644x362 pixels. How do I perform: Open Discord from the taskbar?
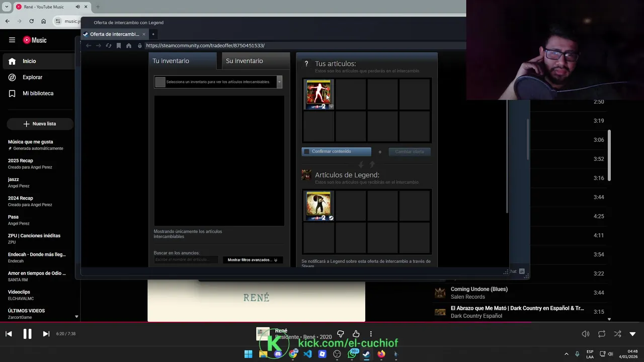click(278, 354)
